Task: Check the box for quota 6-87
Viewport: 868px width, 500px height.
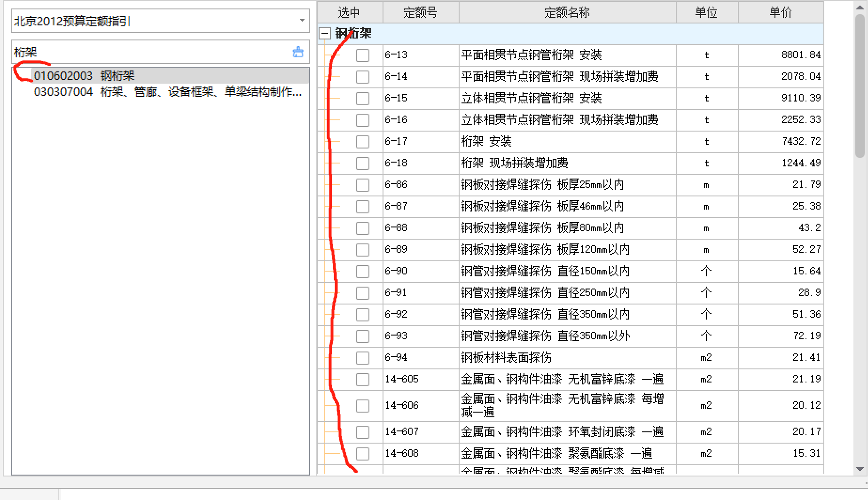Action: 362,206
